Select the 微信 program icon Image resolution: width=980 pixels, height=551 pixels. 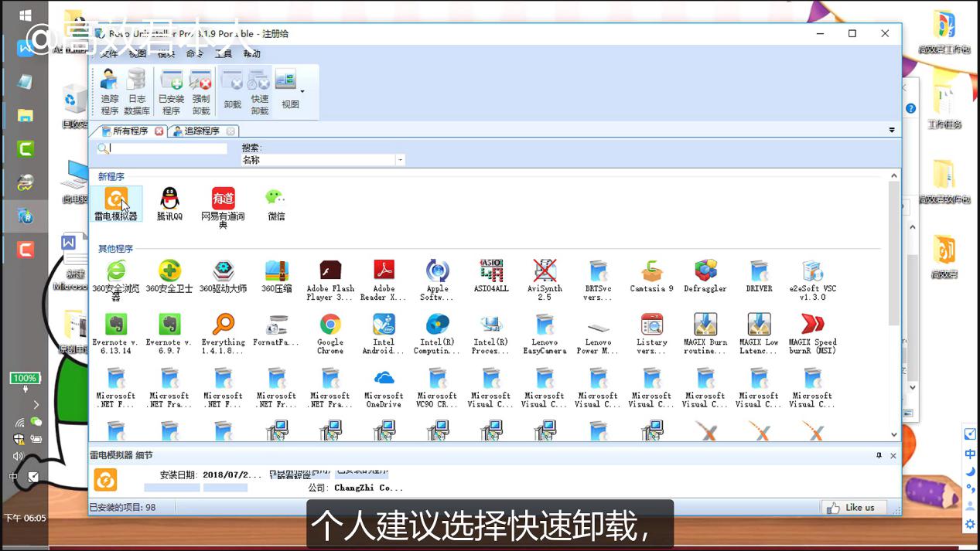coord(276,204)
